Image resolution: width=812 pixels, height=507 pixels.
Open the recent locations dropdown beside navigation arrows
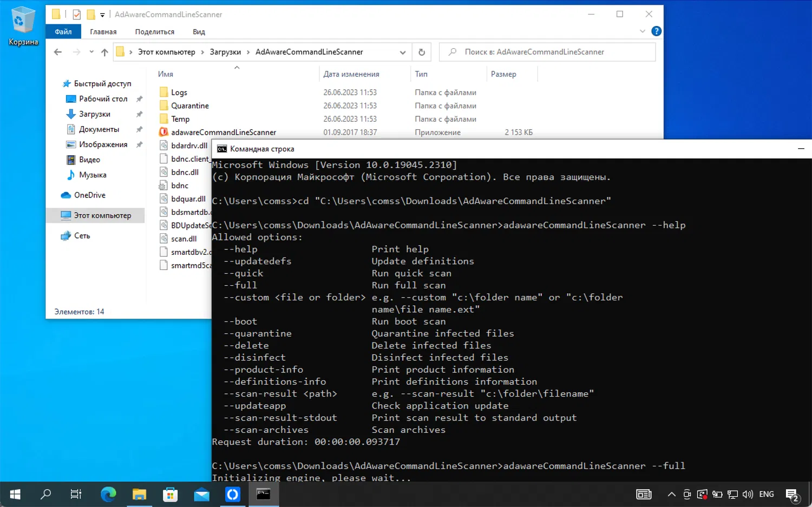pyautogui.click(x=91, y=52)
